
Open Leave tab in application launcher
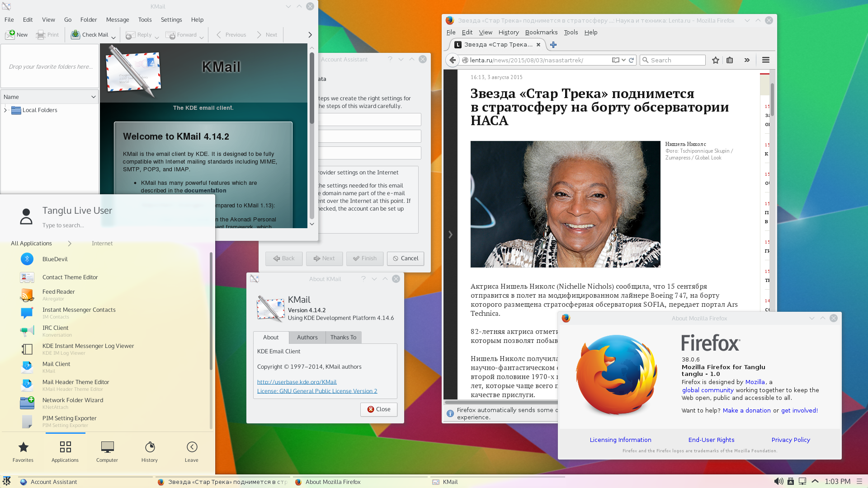192,452
